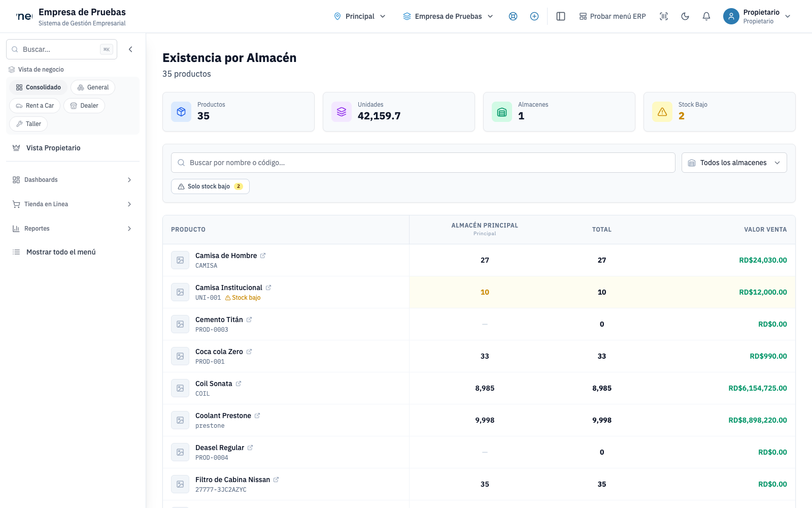812x508 pixels.
Task: Open external link for Coca cola Zero
Action: coord(249,352)
